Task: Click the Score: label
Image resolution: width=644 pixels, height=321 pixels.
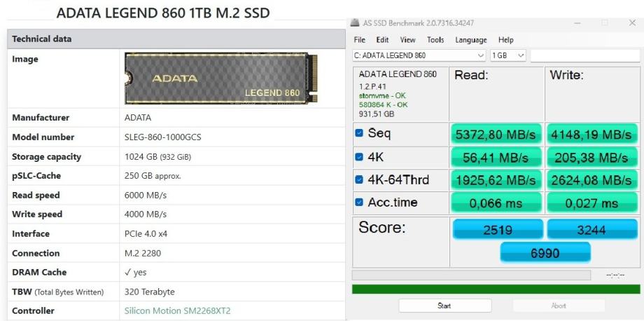Action: (x=383, y=227)
